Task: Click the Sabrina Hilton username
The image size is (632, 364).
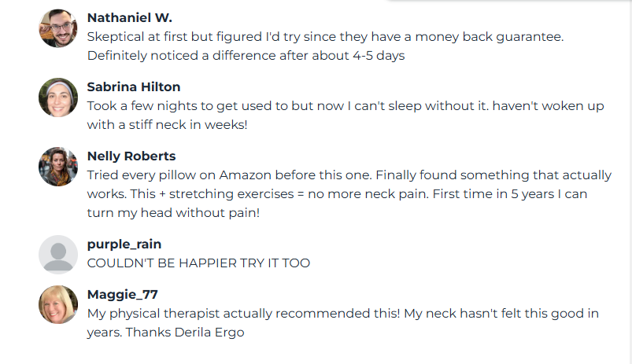Action: tap(134, 86)
